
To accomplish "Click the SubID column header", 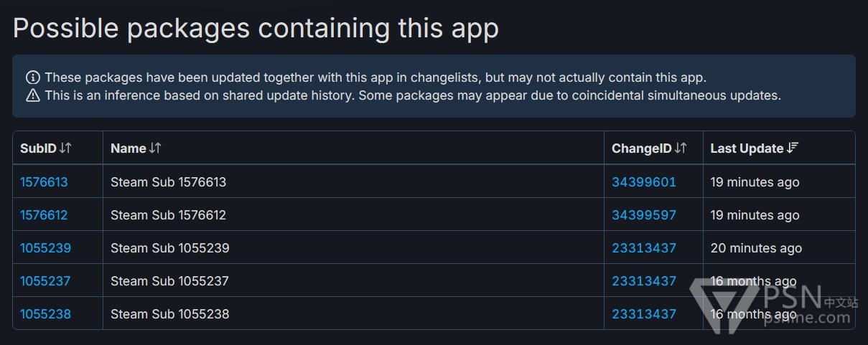I will 38,148.
